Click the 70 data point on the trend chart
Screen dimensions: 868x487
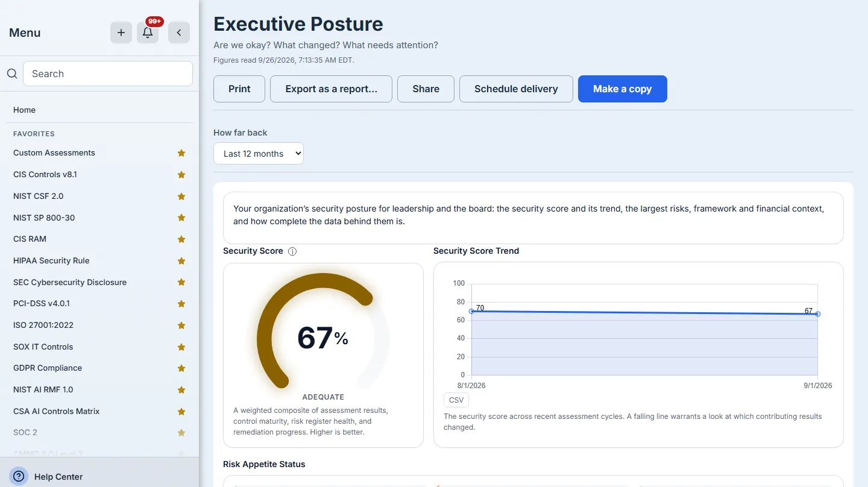pyautogui.click(x=471, y=311)
